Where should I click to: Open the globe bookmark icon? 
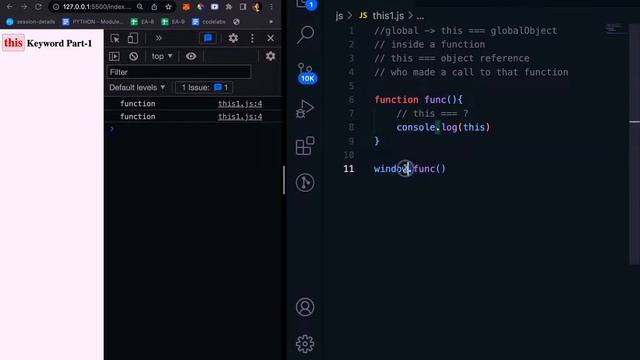pos(236,22)
